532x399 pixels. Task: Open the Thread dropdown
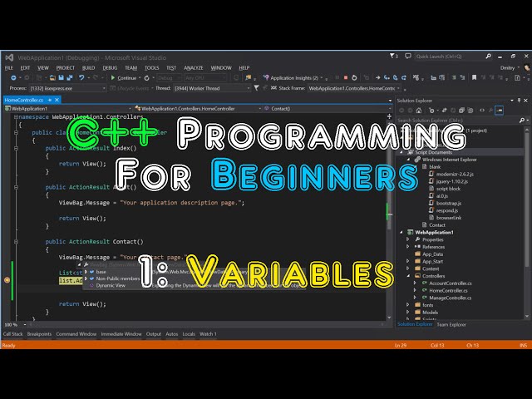(212, 88)
